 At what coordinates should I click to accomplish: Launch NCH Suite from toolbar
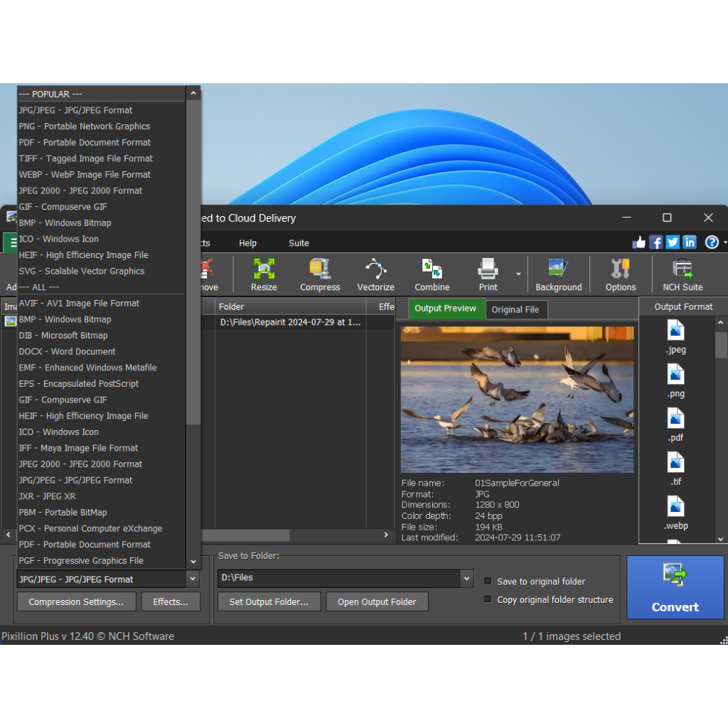[682, 274]
